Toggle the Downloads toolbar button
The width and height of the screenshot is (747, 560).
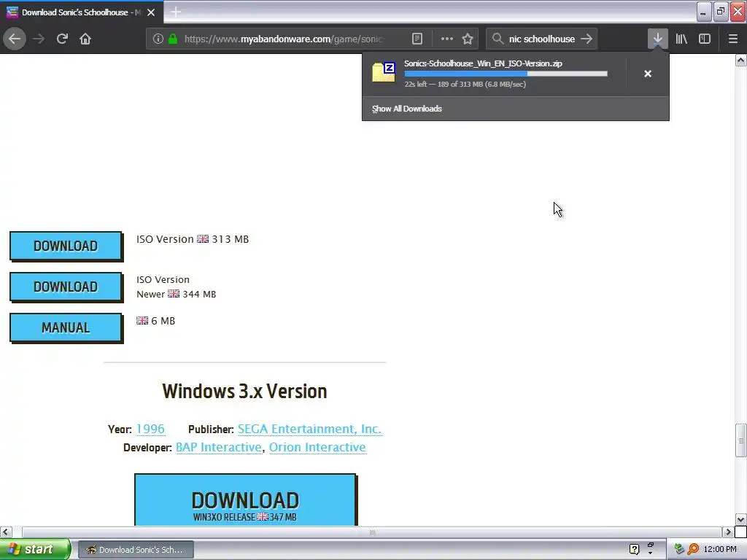click(657, 39)
